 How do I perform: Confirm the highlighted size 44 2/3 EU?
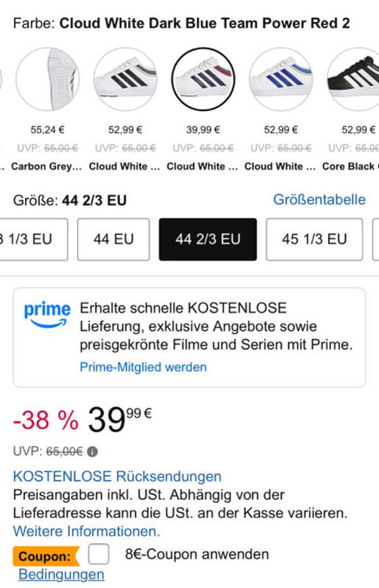208,239
